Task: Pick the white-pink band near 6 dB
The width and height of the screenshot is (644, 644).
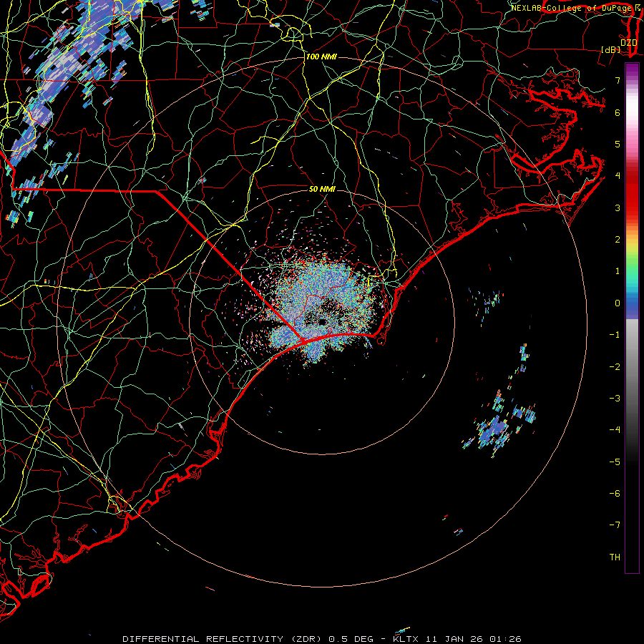Action: 632,111
